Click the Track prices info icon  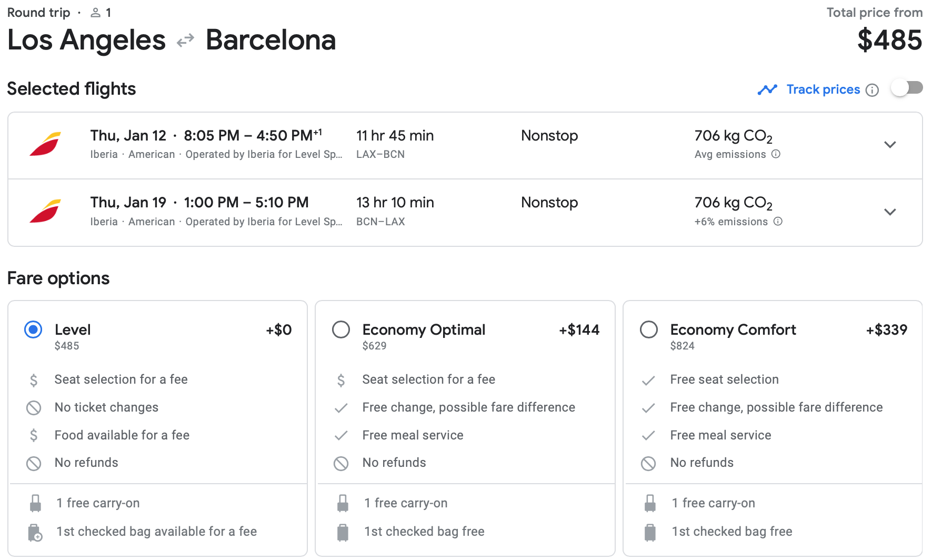click(x=872, y=90)
